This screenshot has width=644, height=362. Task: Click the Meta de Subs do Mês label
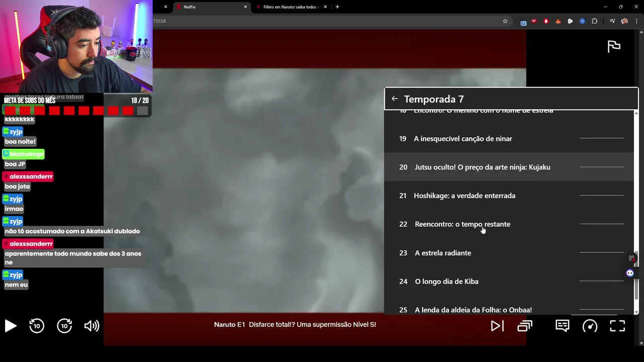click(x=30, y=101)
